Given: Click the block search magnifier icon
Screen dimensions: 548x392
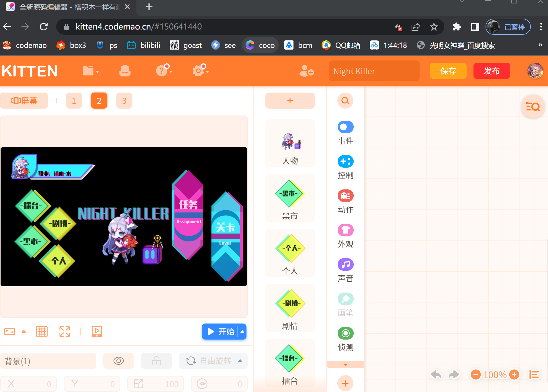Looking at the screenshot, I should point(345,101).
